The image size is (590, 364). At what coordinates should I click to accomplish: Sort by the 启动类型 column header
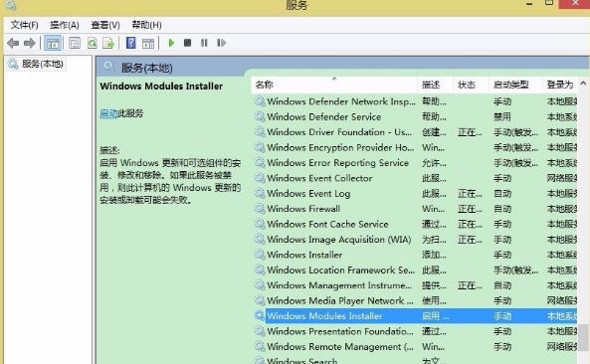click(x=515, y=85)
